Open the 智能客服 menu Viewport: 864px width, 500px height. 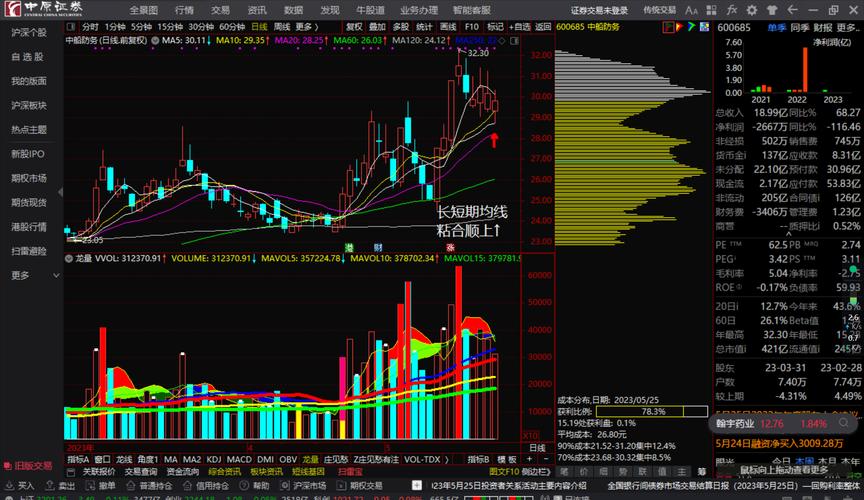pos(472,10)
